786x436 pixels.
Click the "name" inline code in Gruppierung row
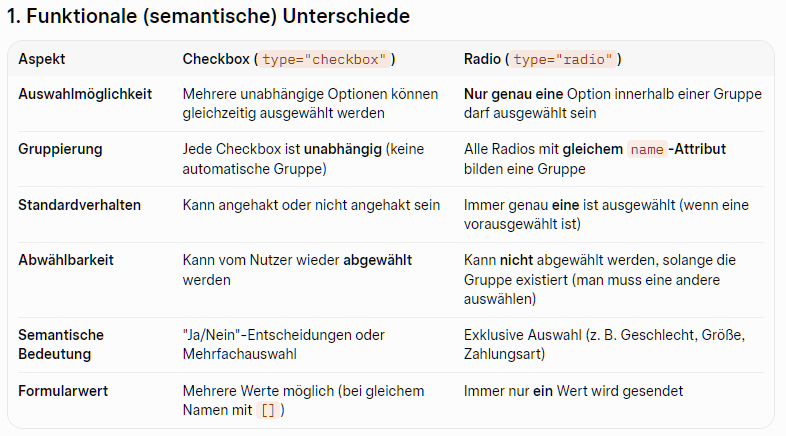(646, 150)
